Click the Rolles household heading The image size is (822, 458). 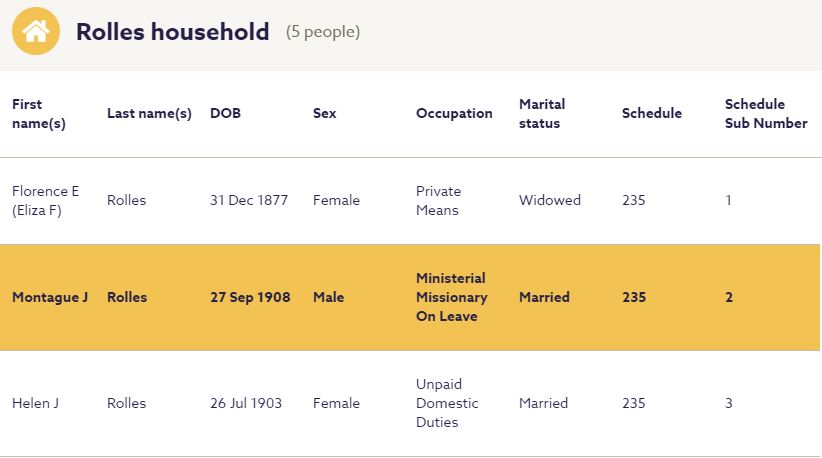(172, 32)
